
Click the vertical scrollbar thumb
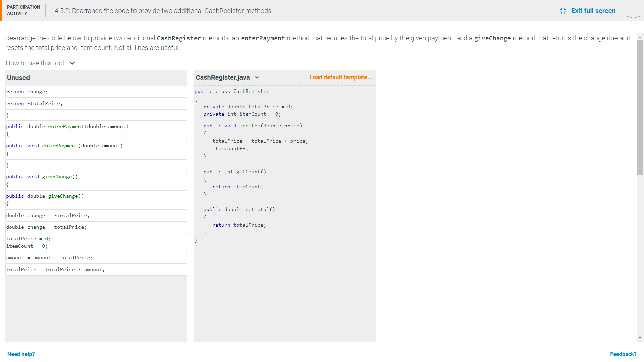click(640, 107)
